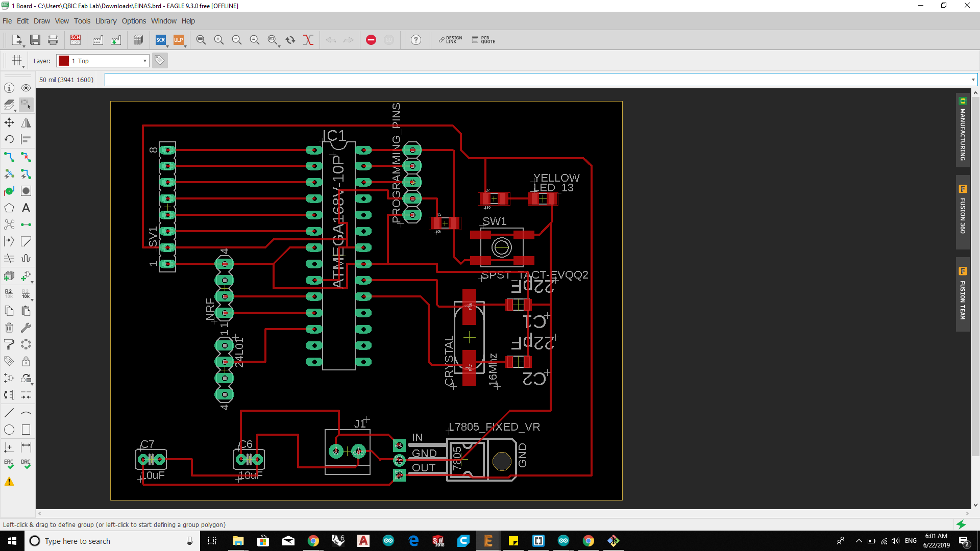This screenshot has width=980, height=551.
Task: Toggle the Show eye tool
Action: click(x=26, y=88)
